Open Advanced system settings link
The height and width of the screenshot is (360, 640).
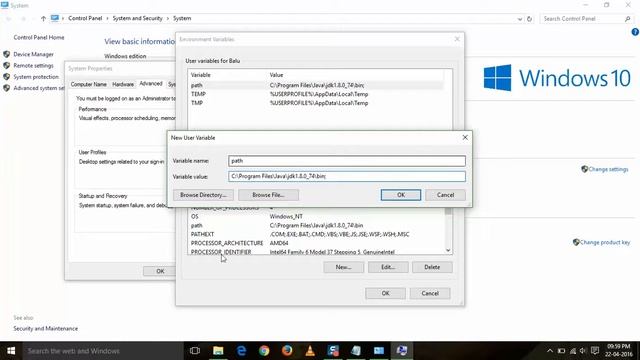click(39, 88)
